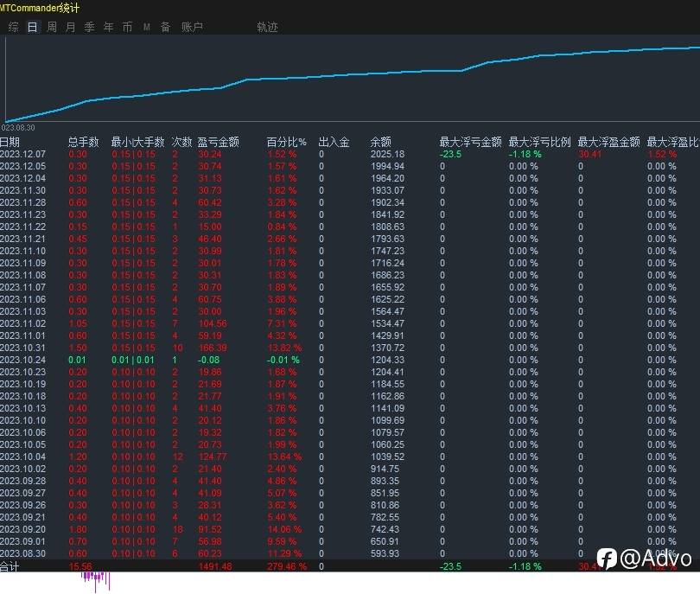Click the percent value 14.06 %
The height and width of the screenshot is (594, 700).
coord(284,529)
